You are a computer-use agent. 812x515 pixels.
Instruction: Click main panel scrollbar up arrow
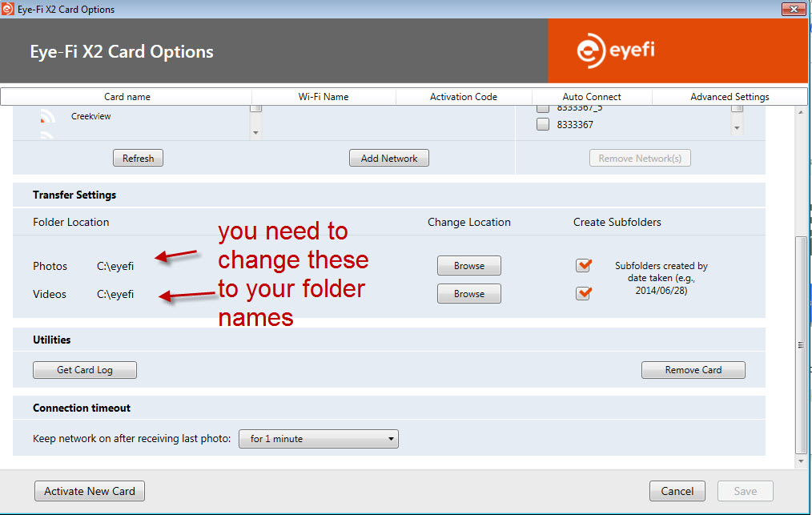(801, 112)
